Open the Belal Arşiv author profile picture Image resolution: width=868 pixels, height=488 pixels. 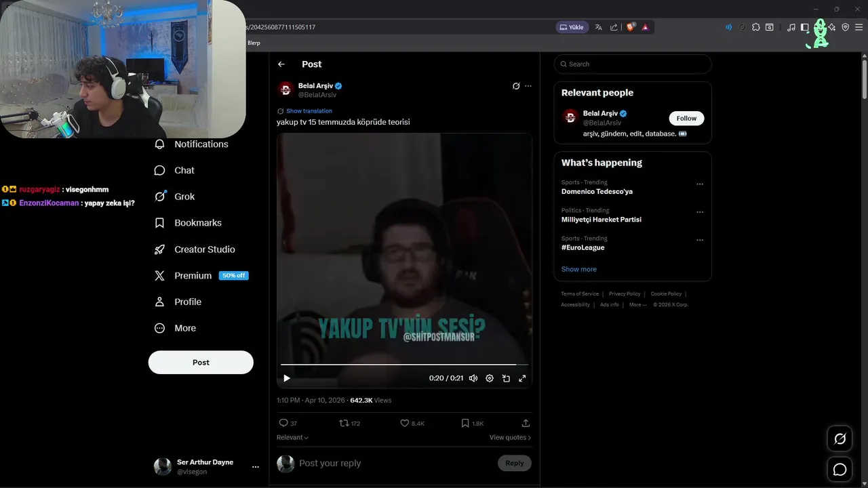point(285,89)
